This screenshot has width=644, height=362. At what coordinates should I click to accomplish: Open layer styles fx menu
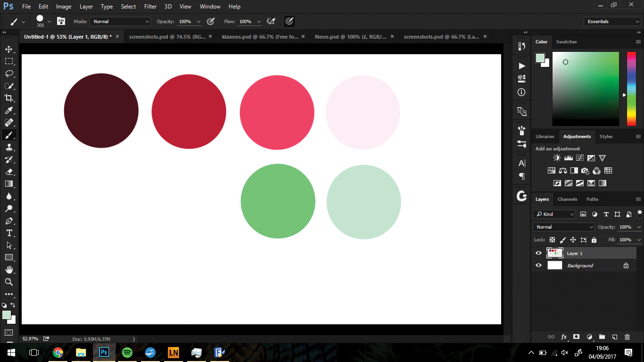(564, 337)
